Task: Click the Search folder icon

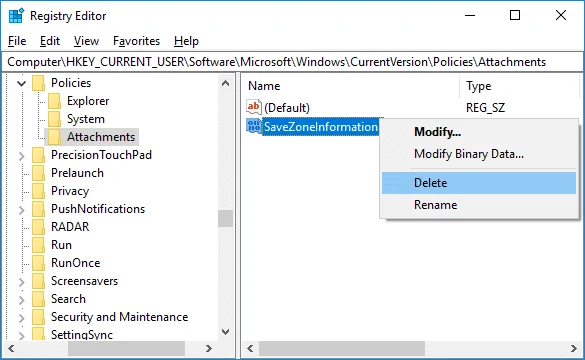Action: coord(38,299)
